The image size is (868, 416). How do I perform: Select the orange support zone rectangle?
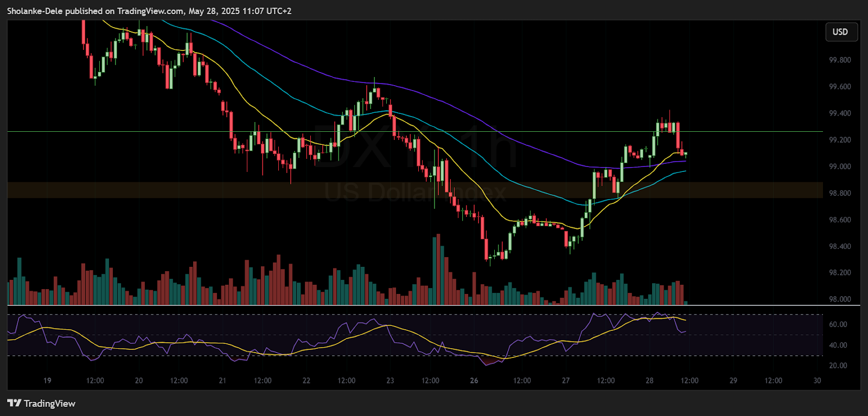pos(415,190)
